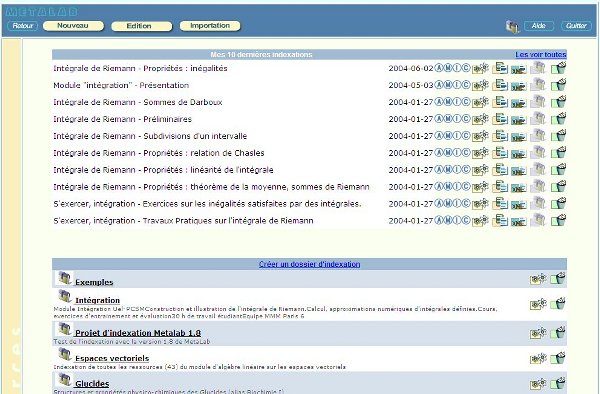The image size is (600, 394).
Task: Click the trash delete icon for relation de Chasles
Action: coord(559,153)
